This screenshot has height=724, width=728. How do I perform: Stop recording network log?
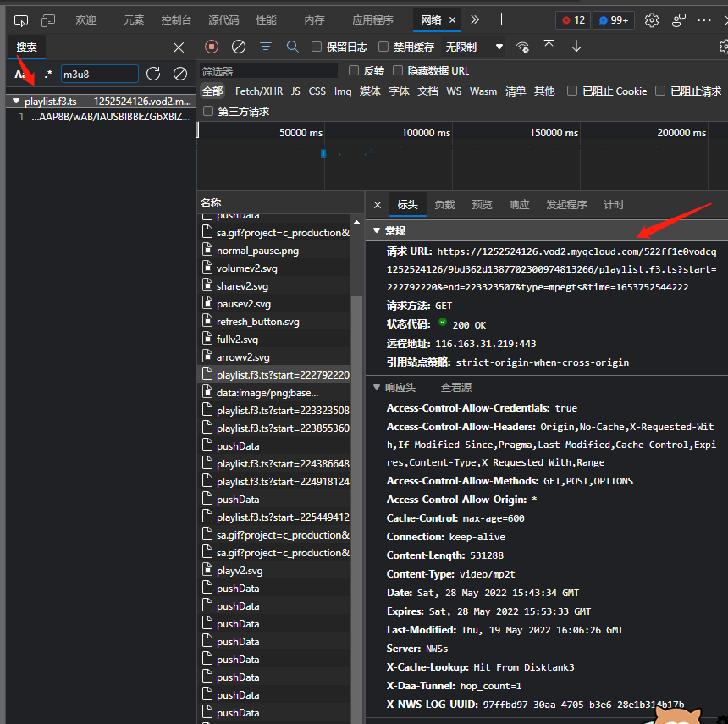(212, 47)
